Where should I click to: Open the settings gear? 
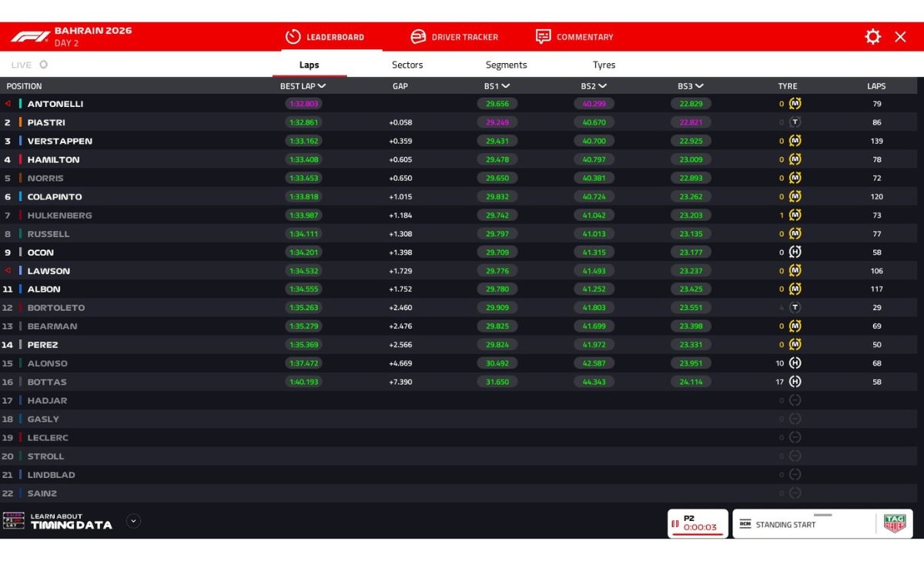pyautogui.click(x=872, y=36)
